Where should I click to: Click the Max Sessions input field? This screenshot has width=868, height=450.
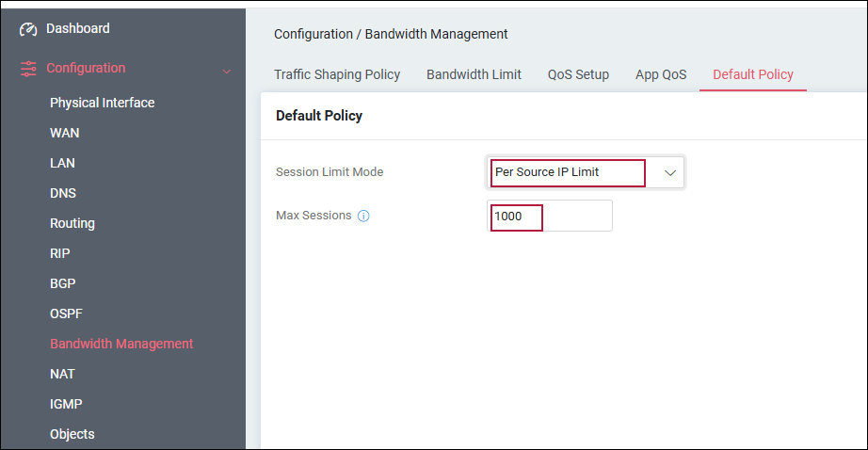pyautogui.click(x=550, y=216)
